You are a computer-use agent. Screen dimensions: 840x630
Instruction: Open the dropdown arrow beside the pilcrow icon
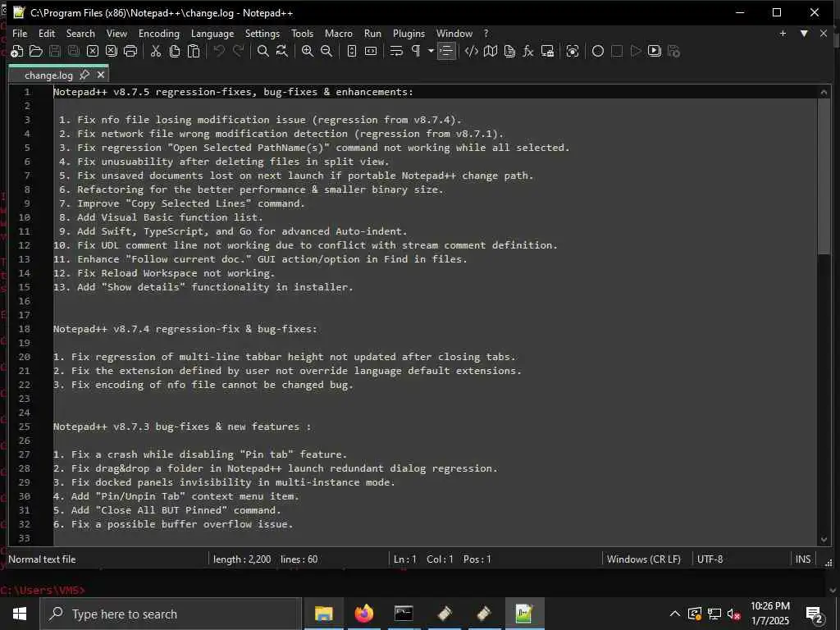[431, 52]
